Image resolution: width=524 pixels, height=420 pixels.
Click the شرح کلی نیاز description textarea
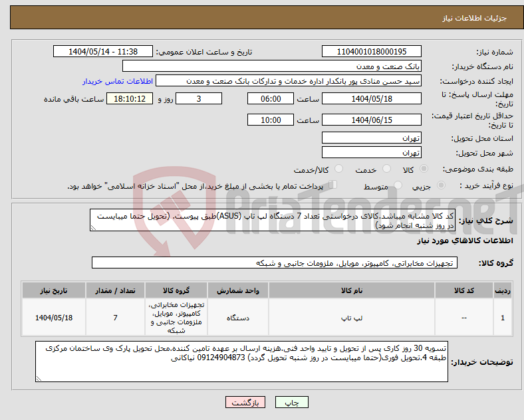pyautogui.click(x=273, y=221)
